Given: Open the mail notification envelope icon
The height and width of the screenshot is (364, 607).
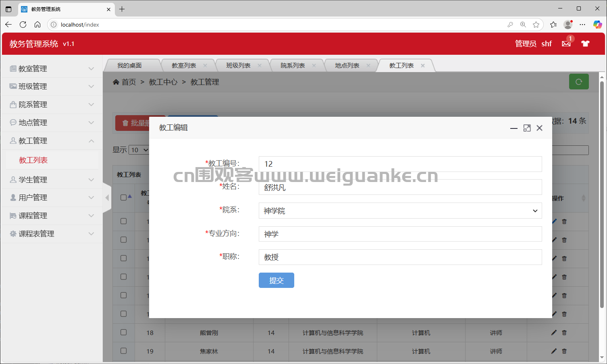Looking at the screenshot, I should coord(566,43).
